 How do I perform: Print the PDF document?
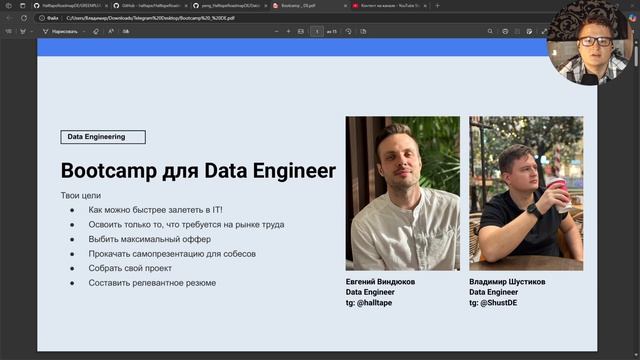click(x=505, y=31)
